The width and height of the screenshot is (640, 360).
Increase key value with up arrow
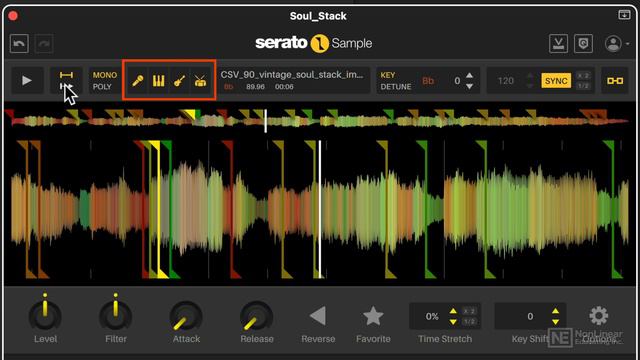[469, 76]
